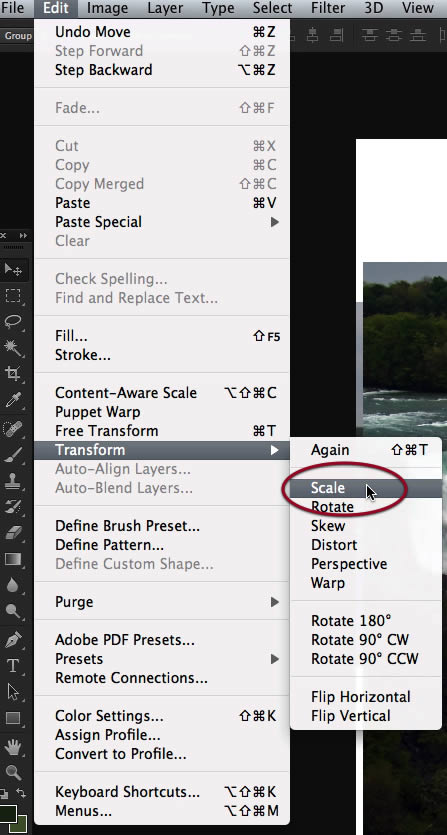Image resolution: width=447 pixels, height=835 pixels.
Task: Choose Warp in the Transform submenu
Action: 366,583
